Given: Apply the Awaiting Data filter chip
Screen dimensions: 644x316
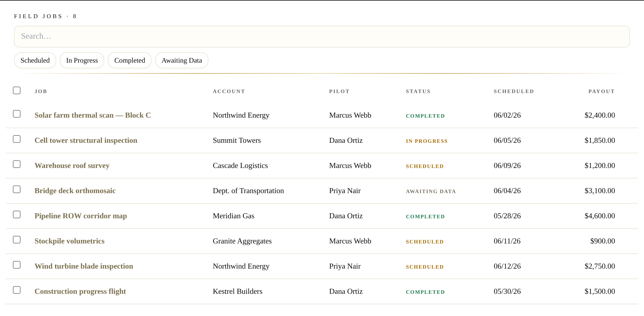Looking at the screenshot, I should pos(182,60).
